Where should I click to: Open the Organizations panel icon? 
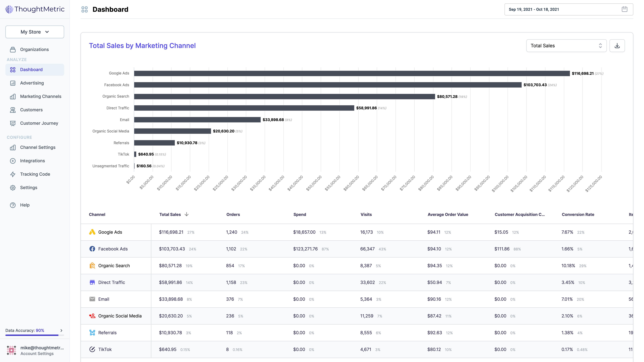[13, 49]
